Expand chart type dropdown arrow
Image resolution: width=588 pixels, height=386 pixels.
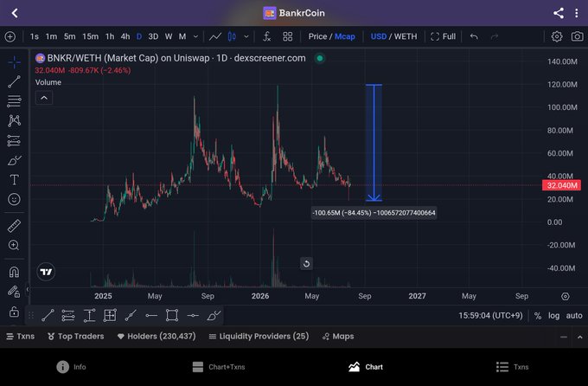click(x=246, y=36)
